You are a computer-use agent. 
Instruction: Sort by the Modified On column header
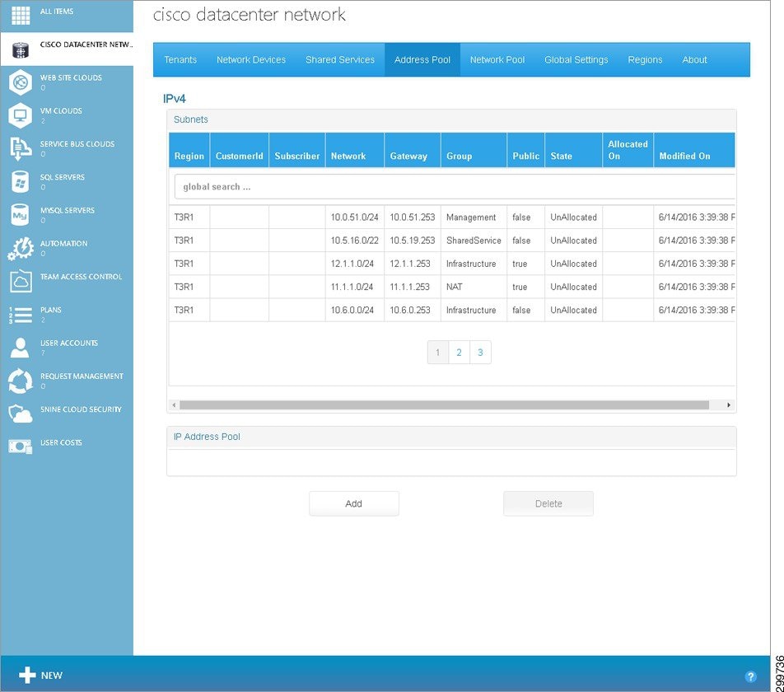tap(694, 150)
